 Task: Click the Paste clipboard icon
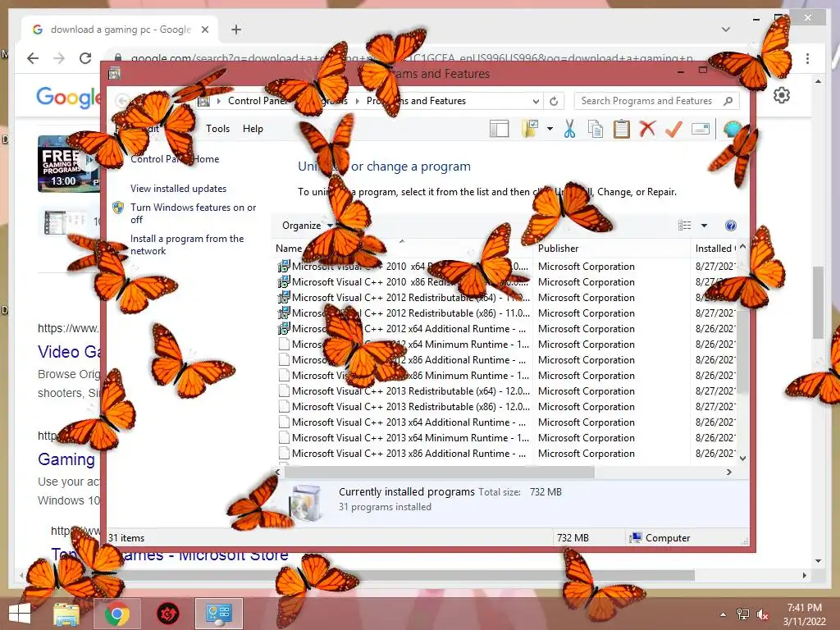[622, 129]
